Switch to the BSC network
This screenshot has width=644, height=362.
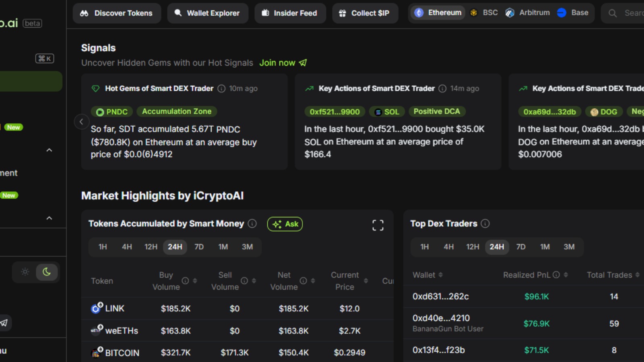[484, 13]
